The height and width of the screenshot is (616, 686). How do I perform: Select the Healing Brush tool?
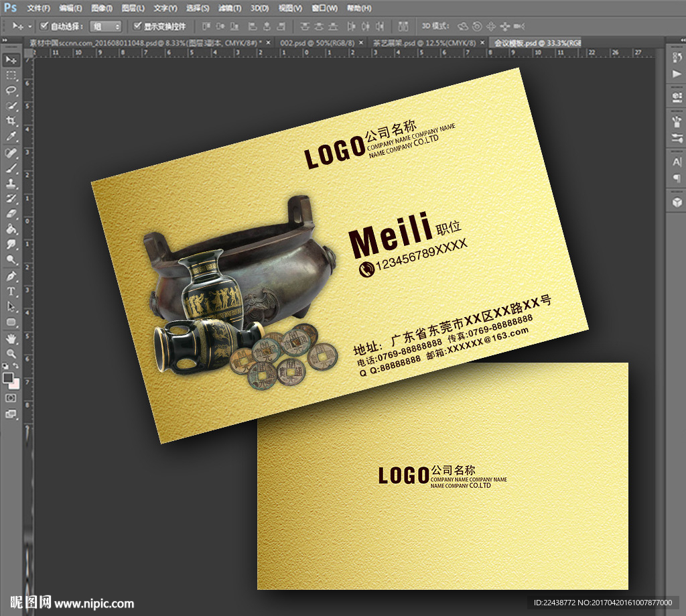pos(11,153)
